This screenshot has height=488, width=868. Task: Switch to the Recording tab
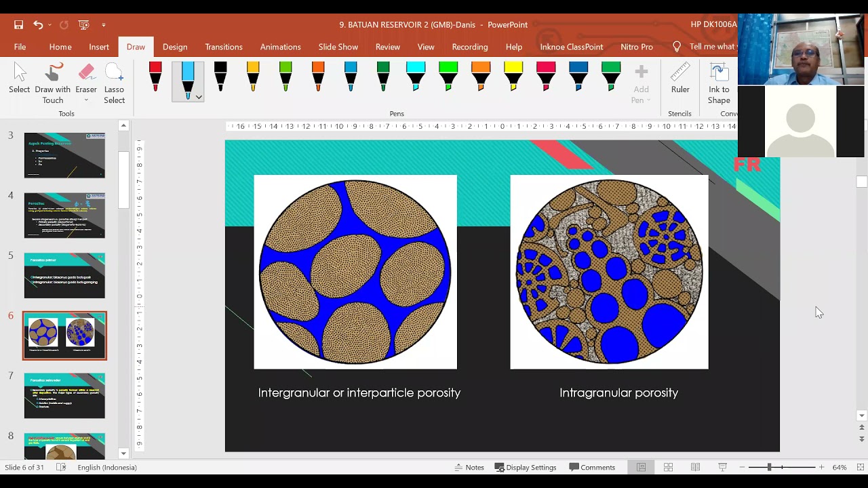tap(470, 47)
